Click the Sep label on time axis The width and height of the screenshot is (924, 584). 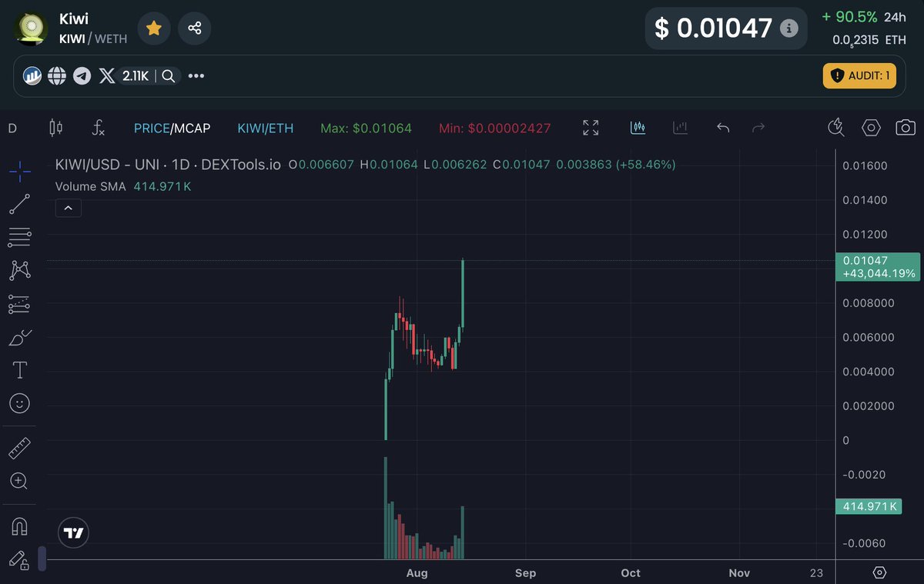525,572
